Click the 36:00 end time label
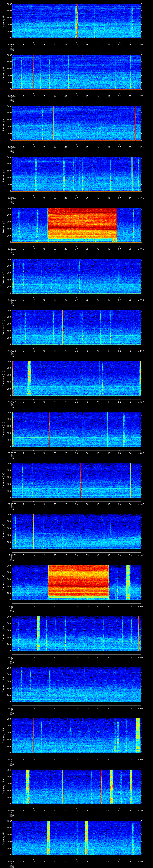153x868 pixels. pos(141,249)
